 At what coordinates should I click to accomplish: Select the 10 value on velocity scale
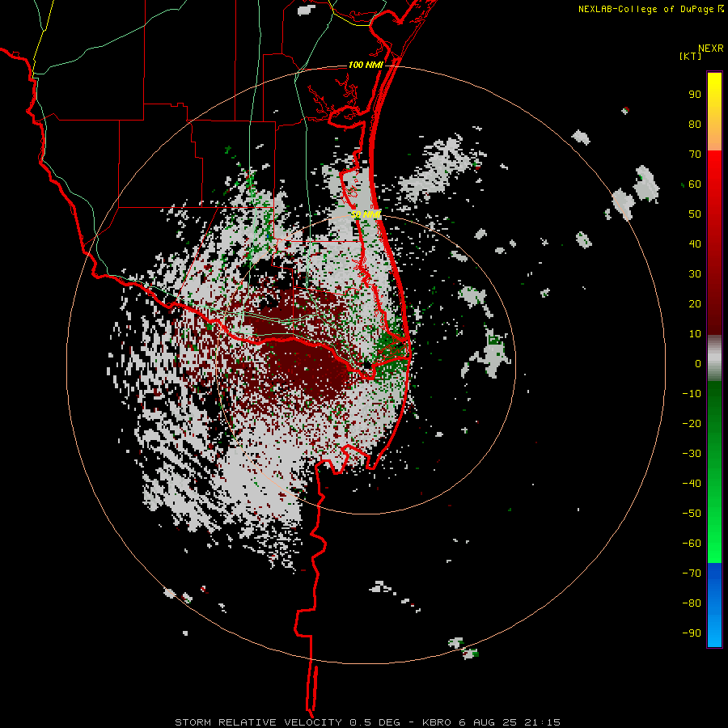click(695, 334)
